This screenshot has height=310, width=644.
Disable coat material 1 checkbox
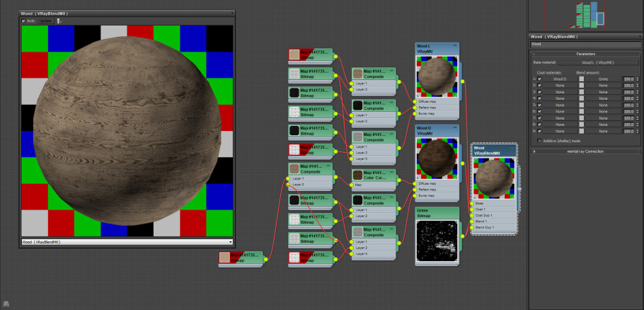pyautogui.click(x=539, y=79)
